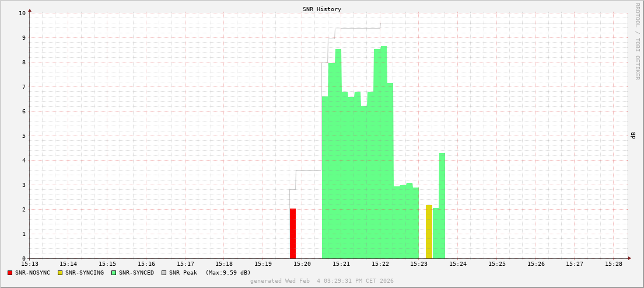Image resolution: width=644 pixels, height=288 pixels.
Task: Click the tallest green bar at 15:22
Action: [x=383, y=152]
